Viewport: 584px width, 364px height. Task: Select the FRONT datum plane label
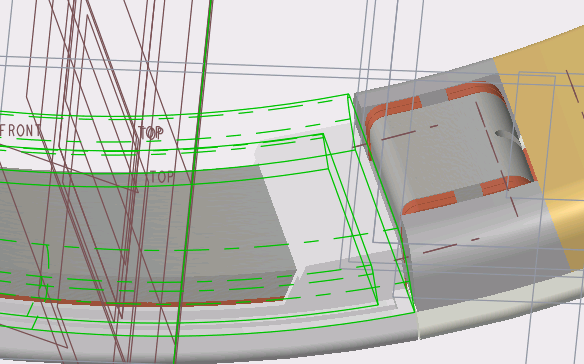(20, 131)
